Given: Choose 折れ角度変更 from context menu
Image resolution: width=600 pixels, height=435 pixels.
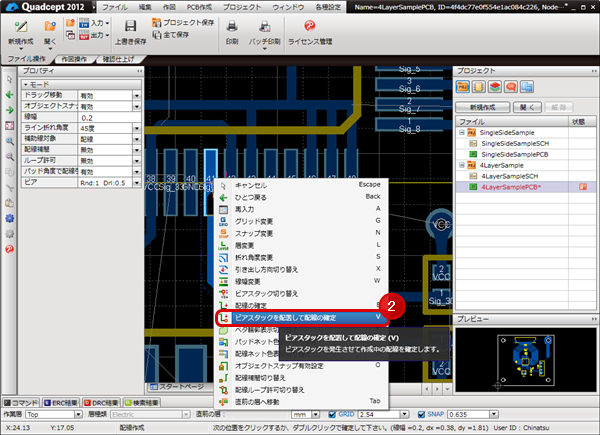Looking at the screenshot, I should [x=302, y=257].
